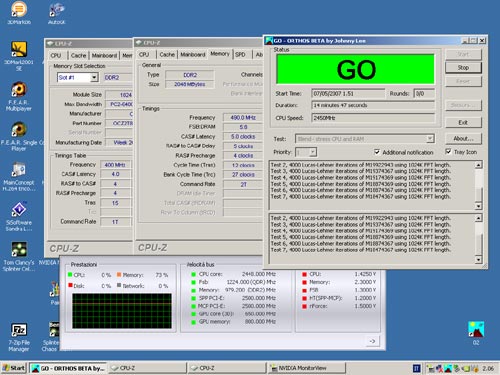The width and height of the screenshot is (500, 375).
Task: Open SPD tab in front CPU-Z
Action: 240,54
